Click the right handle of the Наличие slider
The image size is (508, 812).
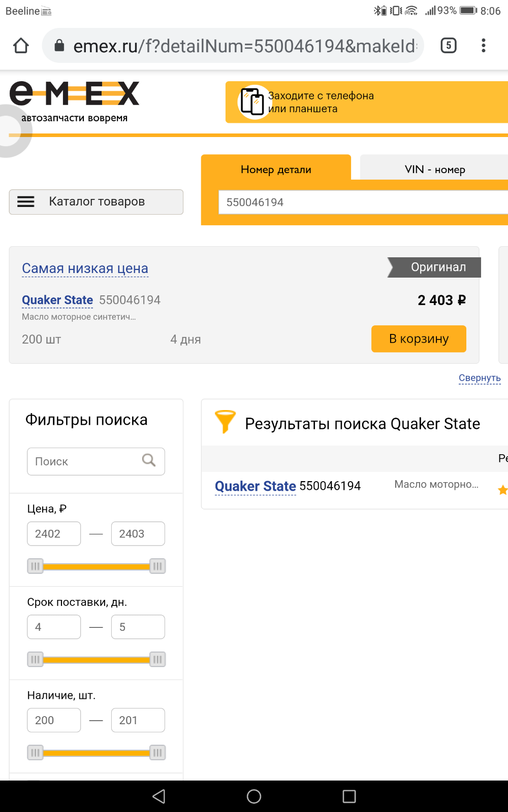(157, 753)
